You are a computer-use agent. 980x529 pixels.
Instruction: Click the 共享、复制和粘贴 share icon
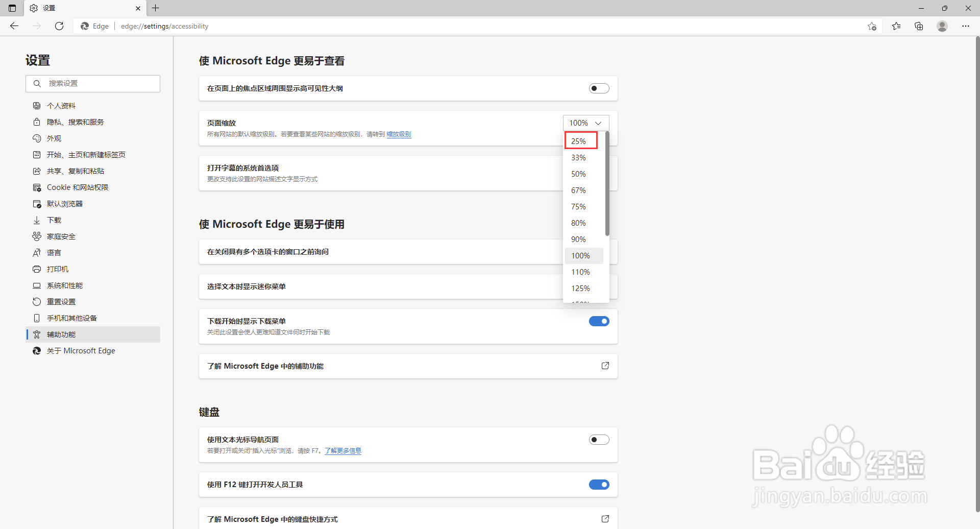tap(37, 171)
